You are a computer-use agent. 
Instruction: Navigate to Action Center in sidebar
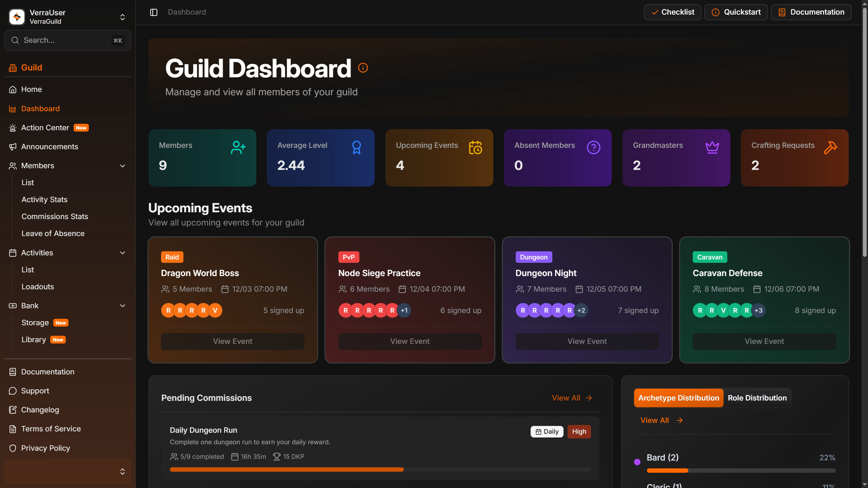pos(45,128)
